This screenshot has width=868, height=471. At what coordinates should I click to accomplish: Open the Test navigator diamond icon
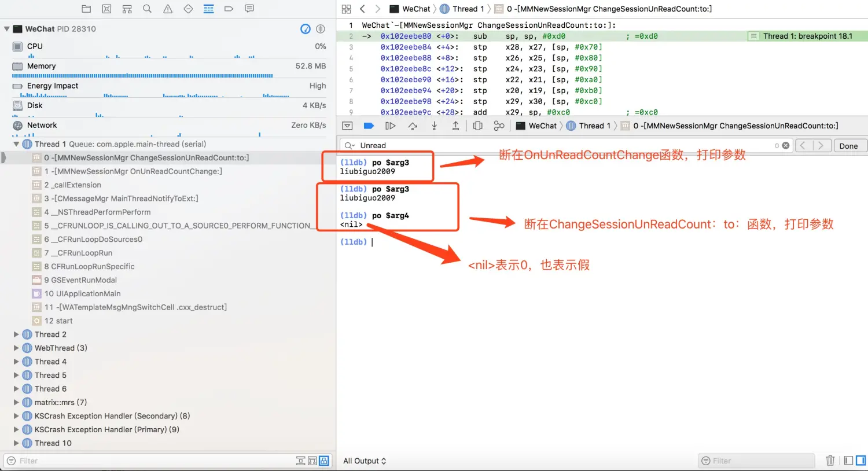click(x=188, y=9)
